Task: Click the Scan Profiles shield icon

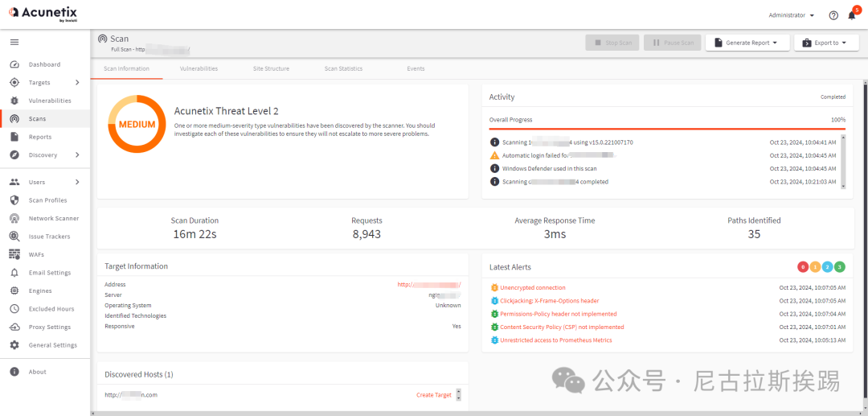Action: pyautogui.click(x=15, y=200)
